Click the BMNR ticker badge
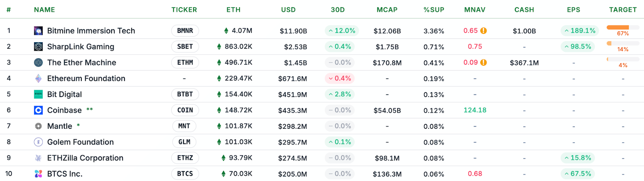Viewport: 644px width, 181px height. [185, 31]
